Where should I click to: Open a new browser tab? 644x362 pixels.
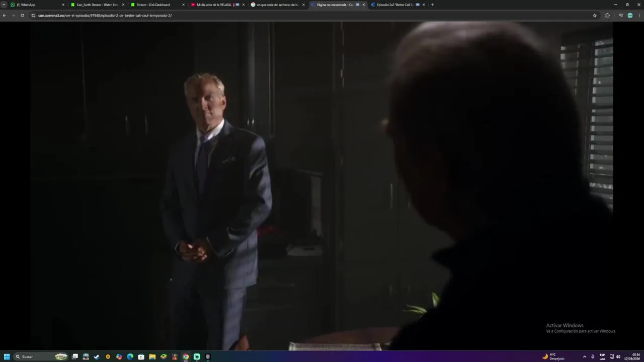[433, 5]
